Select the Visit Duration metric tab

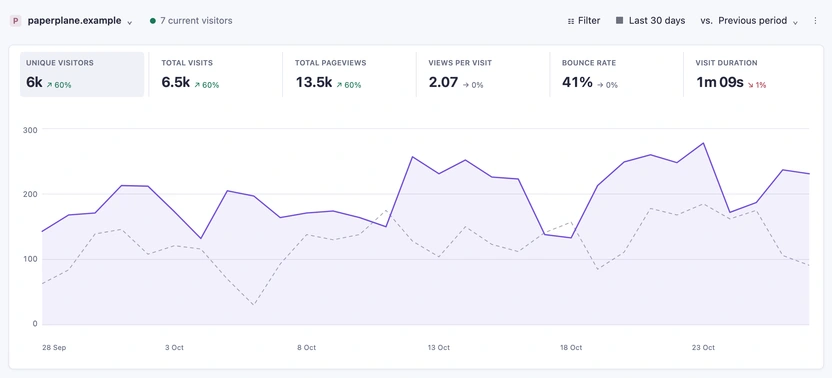(x=751, y=74)
